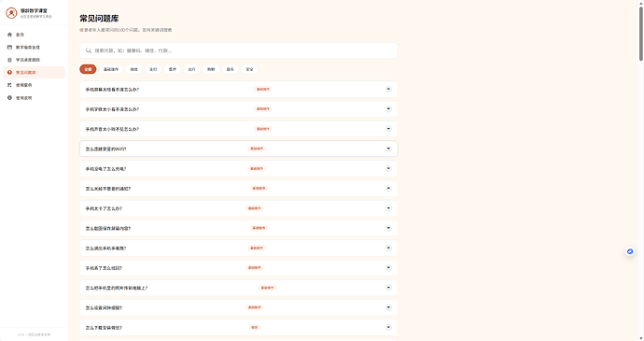This screenshot has height=341, width=644.
Task: Click the blue floating assistant icon
Action: (x=630, y=251)
